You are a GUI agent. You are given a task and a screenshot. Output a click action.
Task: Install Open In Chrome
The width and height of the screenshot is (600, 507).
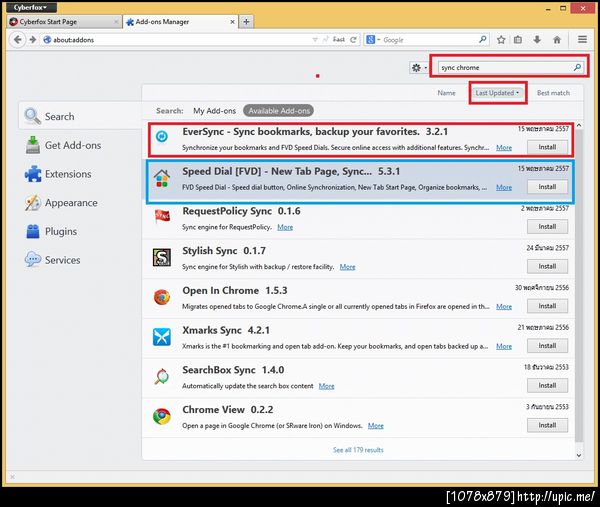pyautogui.click(x=547, y=306)
